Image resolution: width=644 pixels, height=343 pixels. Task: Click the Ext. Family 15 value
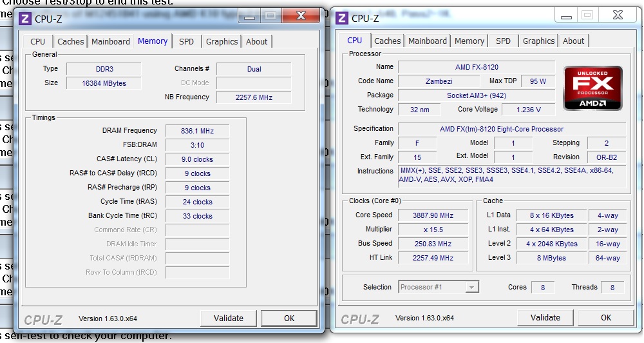417,157
